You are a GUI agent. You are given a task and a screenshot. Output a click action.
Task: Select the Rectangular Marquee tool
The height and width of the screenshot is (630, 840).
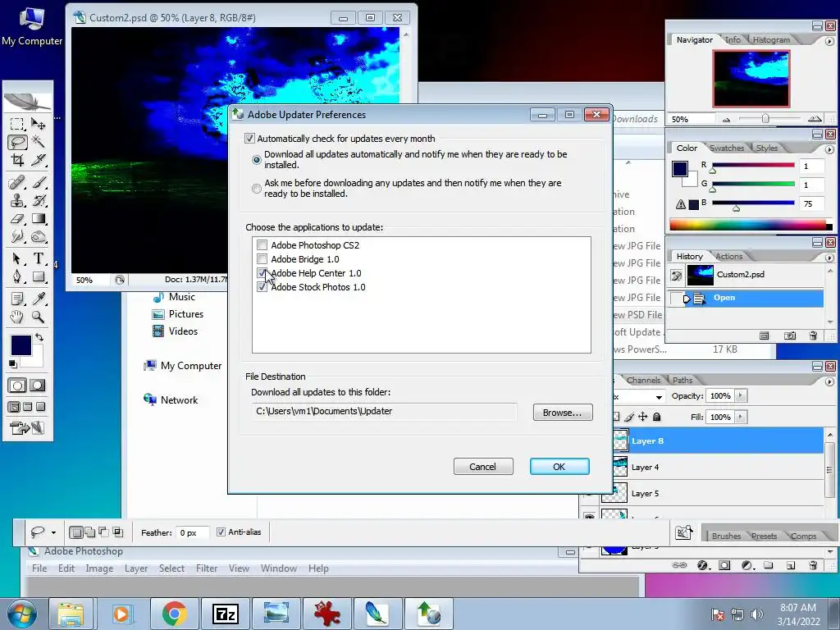(17, 125)
